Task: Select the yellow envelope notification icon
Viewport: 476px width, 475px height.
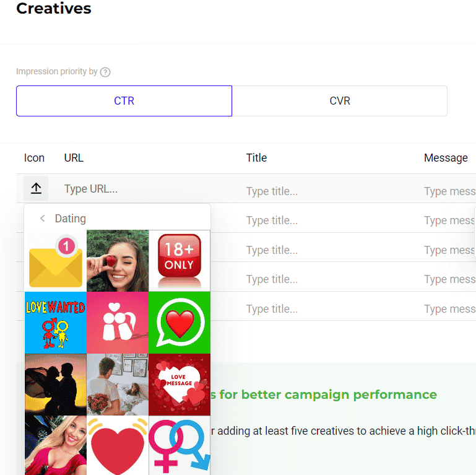Action: pos(56,261)
